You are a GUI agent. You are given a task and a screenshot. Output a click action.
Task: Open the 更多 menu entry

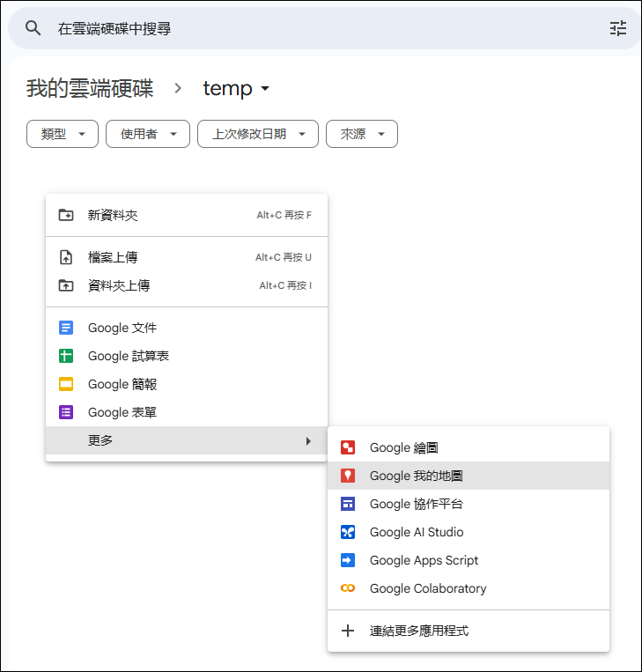tap(187, 440)
